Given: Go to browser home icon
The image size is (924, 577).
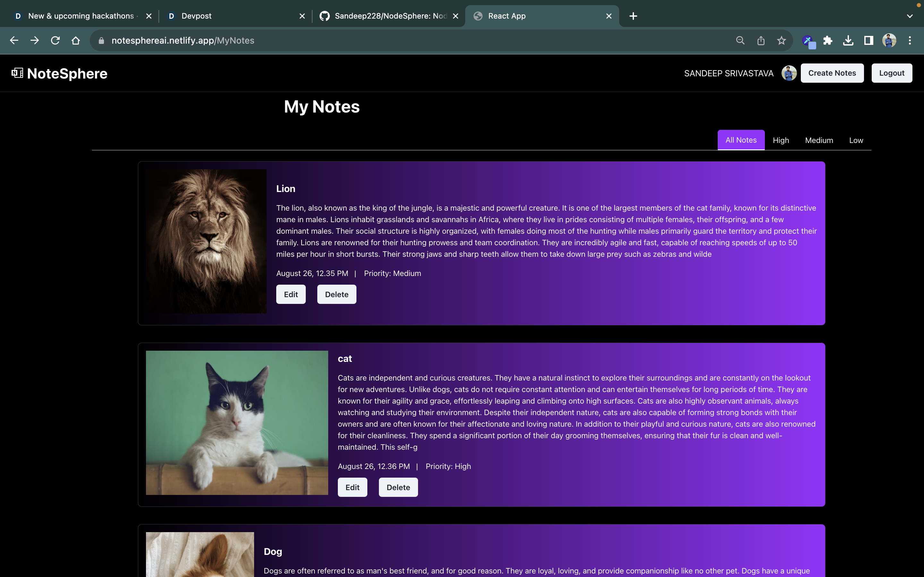Looking at the screenshot, I should point(76,40).
